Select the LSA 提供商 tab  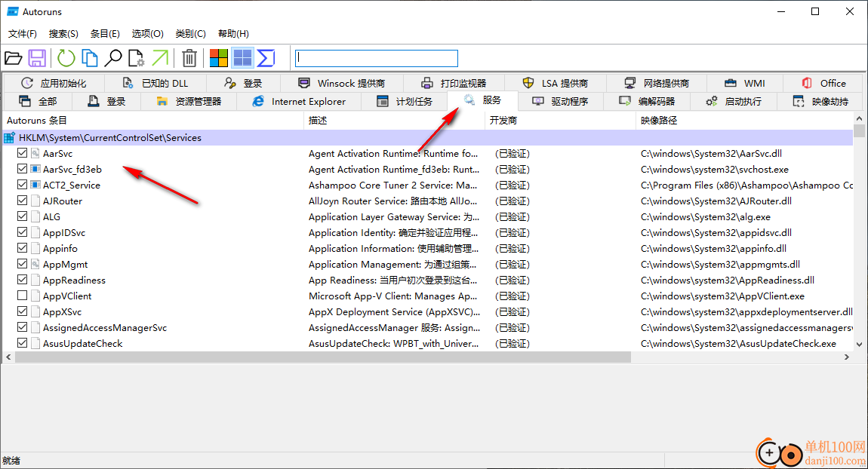click(556, 83)
